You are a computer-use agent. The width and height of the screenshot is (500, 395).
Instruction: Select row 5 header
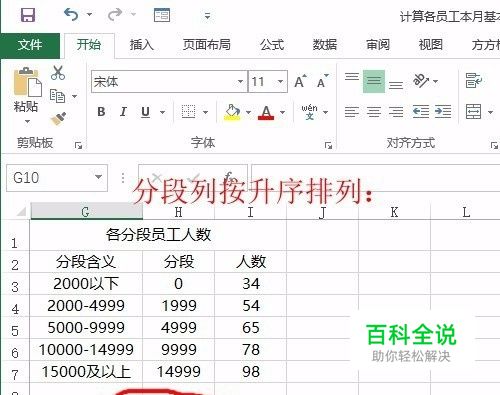(15, 328)
